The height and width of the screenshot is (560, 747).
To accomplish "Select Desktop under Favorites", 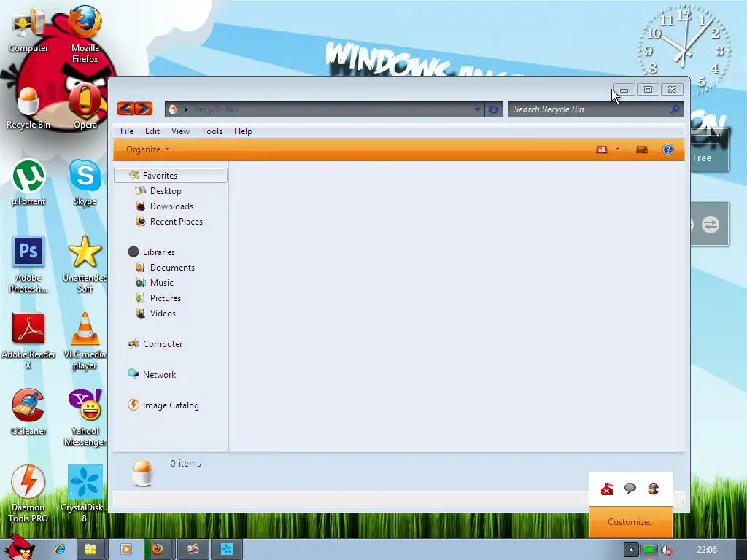I will click(166, 191).
